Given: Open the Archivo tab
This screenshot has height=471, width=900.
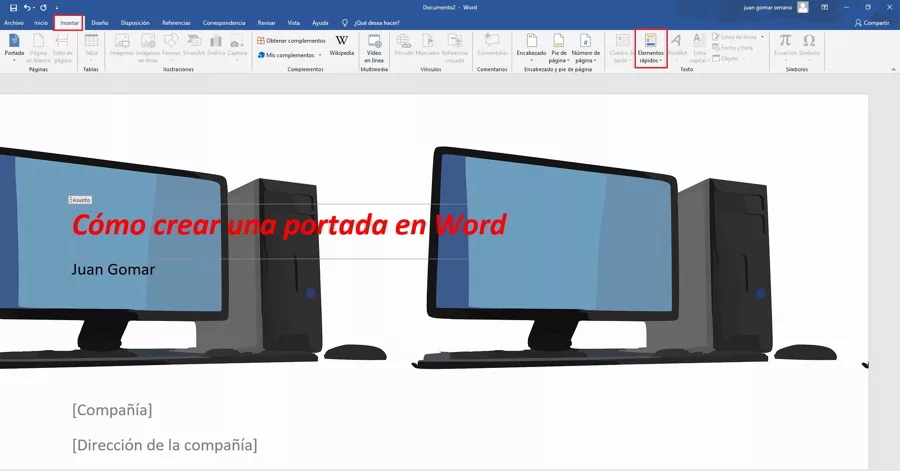Looking at the screenshot, I should click(14, 23).
